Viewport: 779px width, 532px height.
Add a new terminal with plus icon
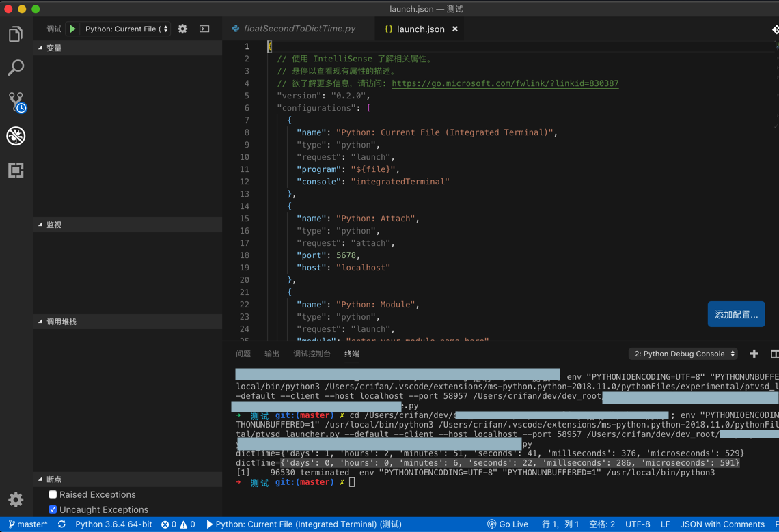tap(754, 354)
